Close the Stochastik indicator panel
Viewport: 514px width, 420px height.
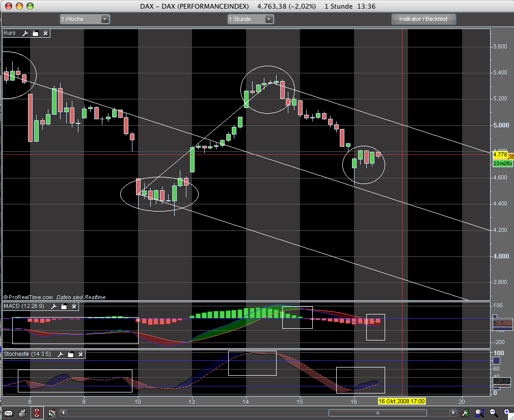pyautogui.click(x=80, y=354)
